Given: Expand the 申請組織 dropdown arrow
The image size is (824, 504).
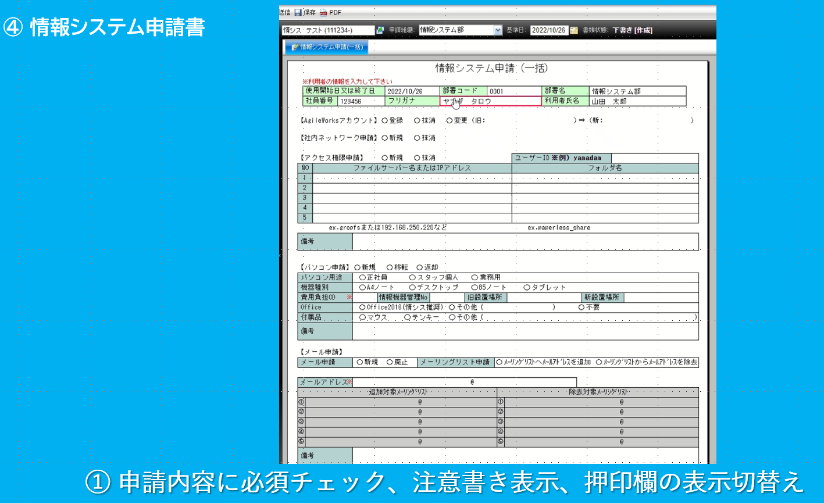Looking at the screenshot, I should 498,30.
